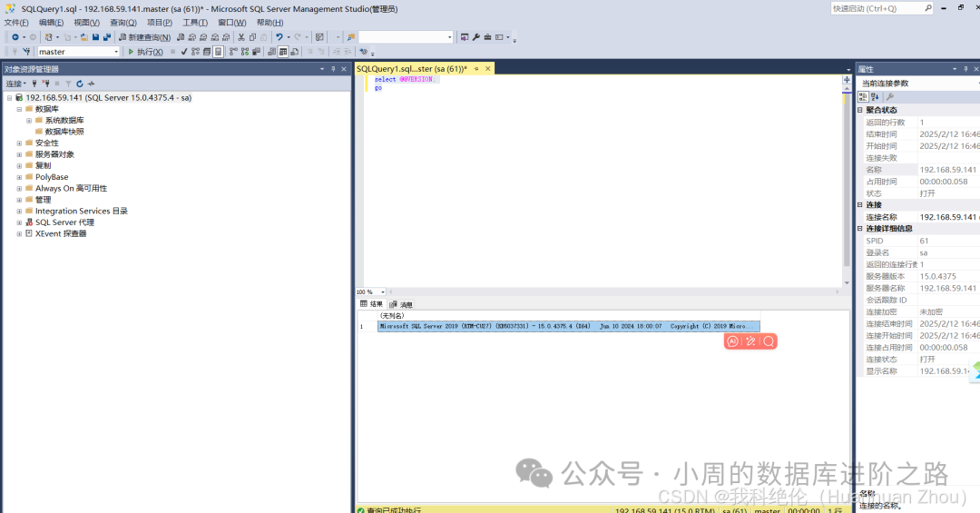This screenshot has width=980, height=513.
Task: Click the Toolbox icon in main toolbar
Action: click(487, 37)
